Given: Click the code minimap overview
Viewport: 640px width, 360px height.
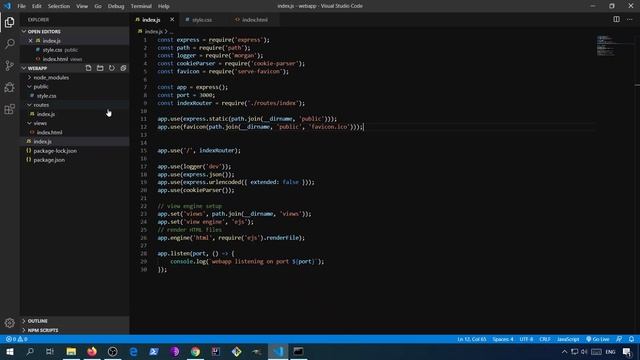Looking at the screenshot, I should [x=605, y=46].
